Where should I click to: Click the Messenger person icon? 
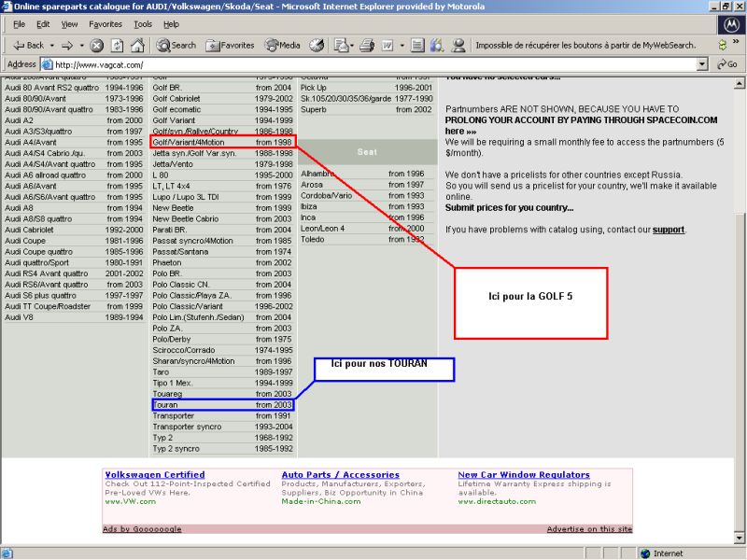(458, 46)
